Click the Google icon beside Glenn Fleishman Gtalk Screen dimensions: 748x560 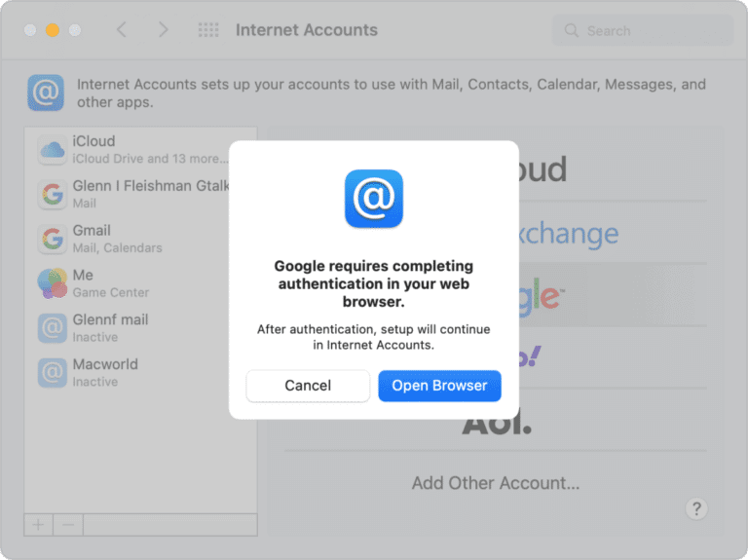click(52, 194)
